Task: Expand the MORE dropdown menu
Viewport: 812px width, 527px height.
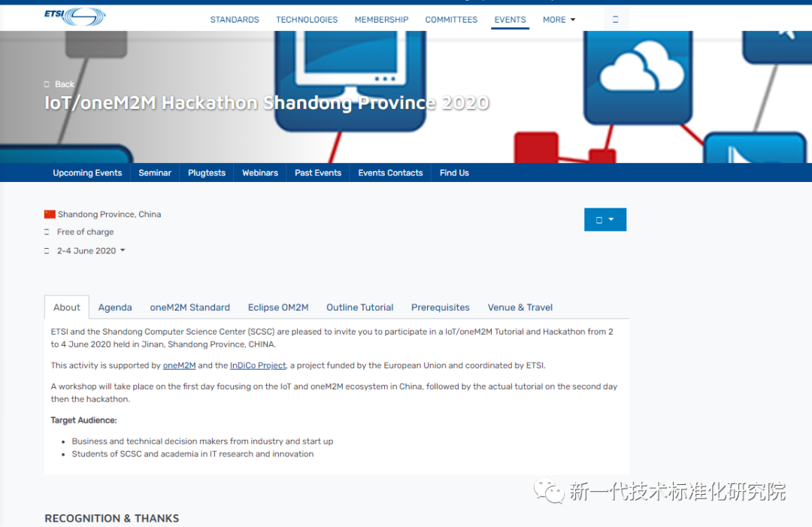Action: pos(559,20)
